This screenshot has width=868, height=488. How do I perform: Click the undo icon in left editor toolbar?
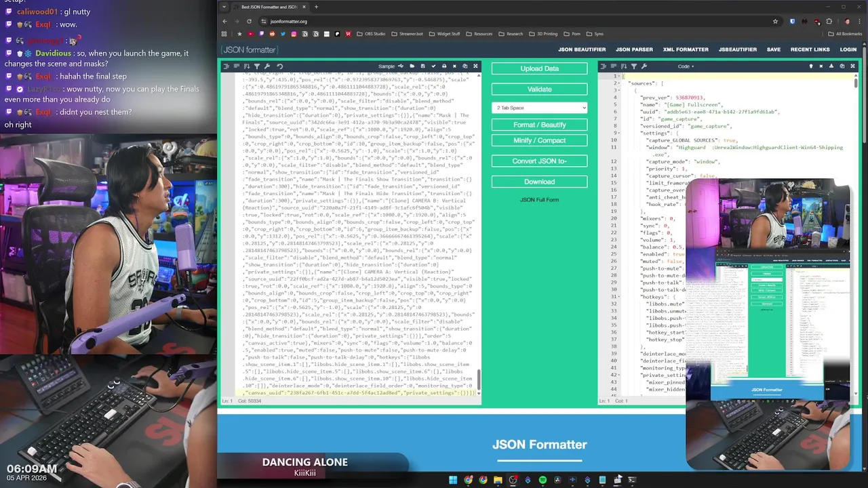279,66
